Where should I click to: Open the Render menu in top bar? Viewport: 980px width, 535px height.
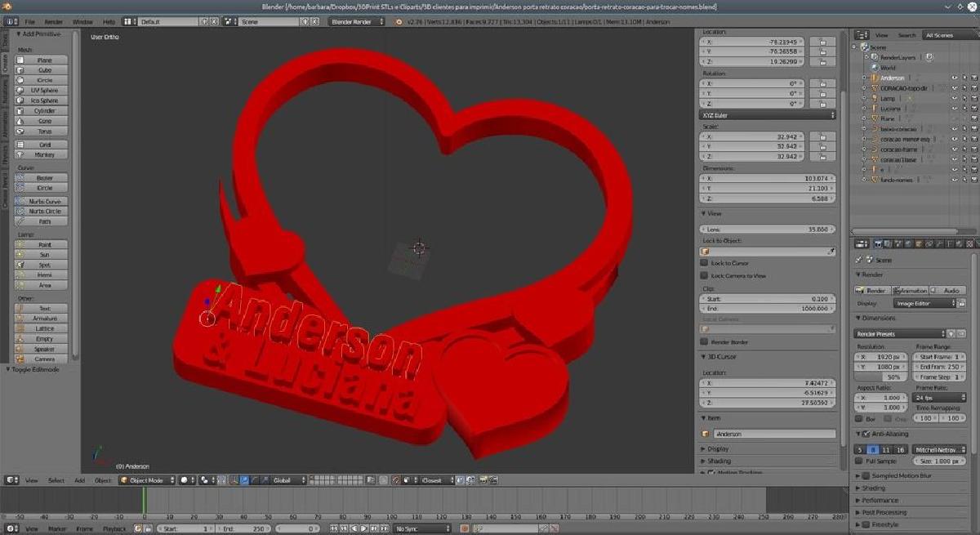tap(53, 21)
